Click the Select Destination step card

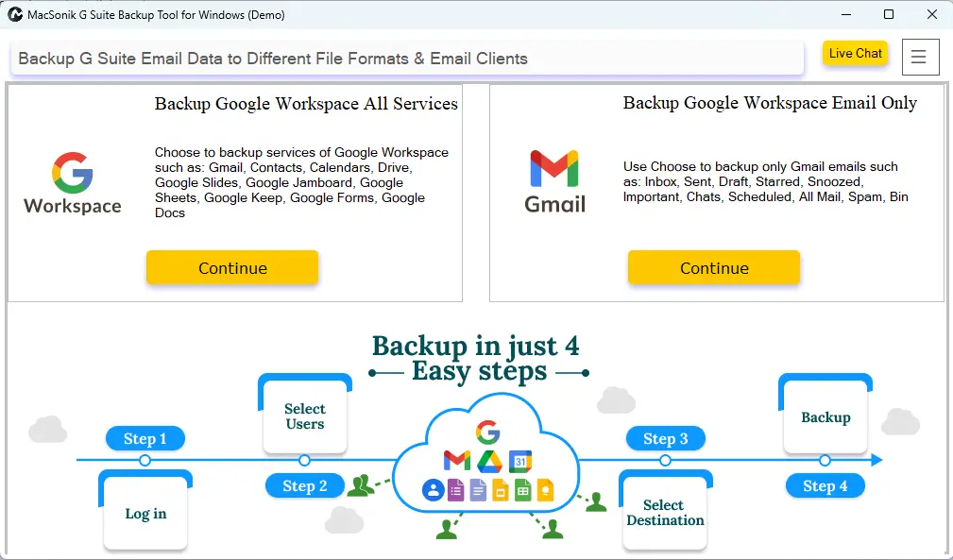tap(665, 513)
